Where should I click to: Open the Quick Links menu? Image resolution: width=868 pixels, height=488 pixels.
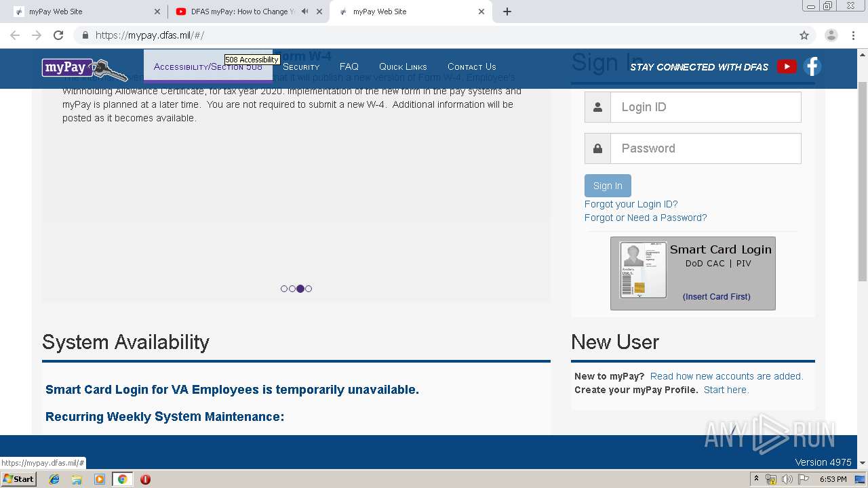click(x=403, y=66)
